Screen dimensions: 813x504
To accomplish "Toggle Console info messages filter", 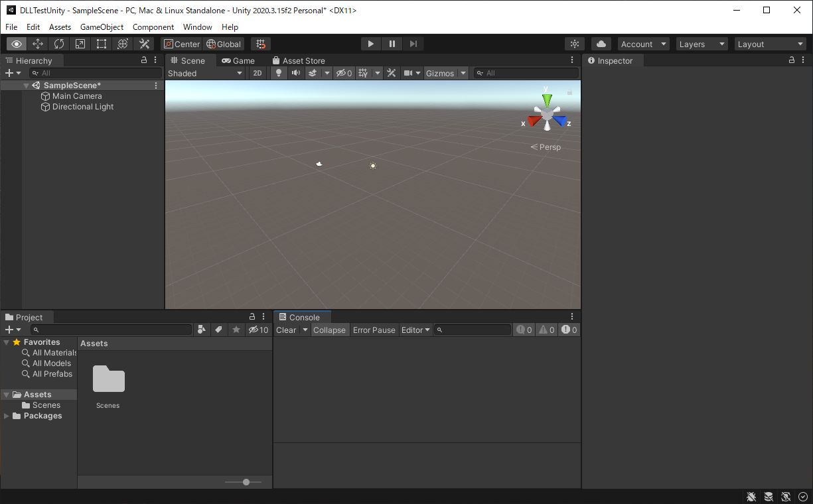I will coord(524,330).
